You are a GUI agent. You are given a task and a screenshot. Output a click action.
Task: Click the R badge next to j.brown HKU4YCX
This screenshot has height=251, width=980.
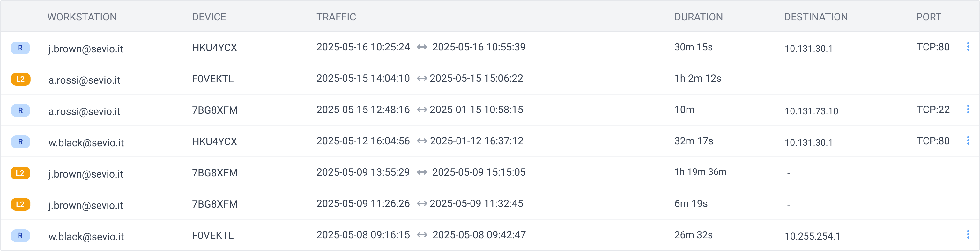point(20,48)
